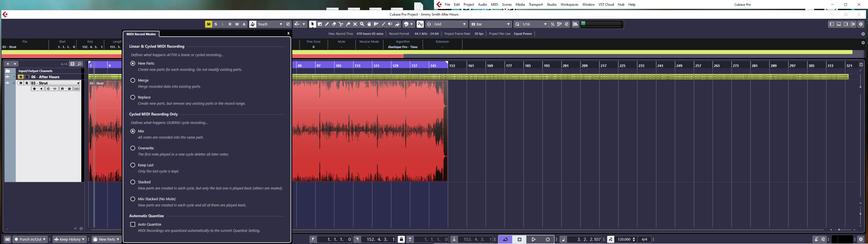Select the Zoom magnifier tool
Screen dimensions: 868x244
tap(362, 24)
